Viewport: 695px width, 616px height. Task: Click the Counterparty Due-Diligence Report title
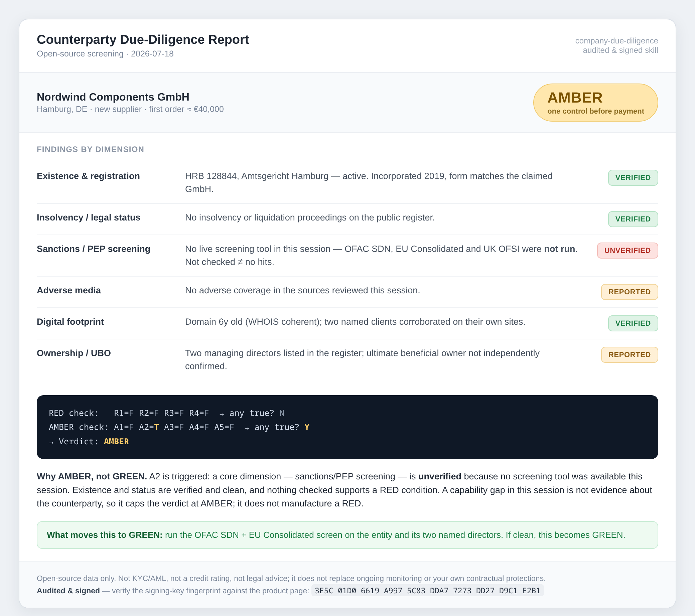tap(143, 39)
